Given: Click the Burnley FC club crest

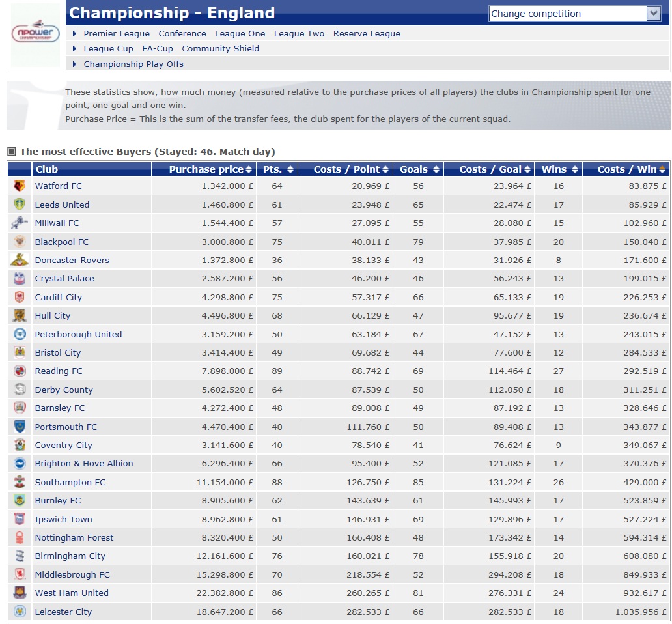Looking at the screenshot, I should 20,501.
